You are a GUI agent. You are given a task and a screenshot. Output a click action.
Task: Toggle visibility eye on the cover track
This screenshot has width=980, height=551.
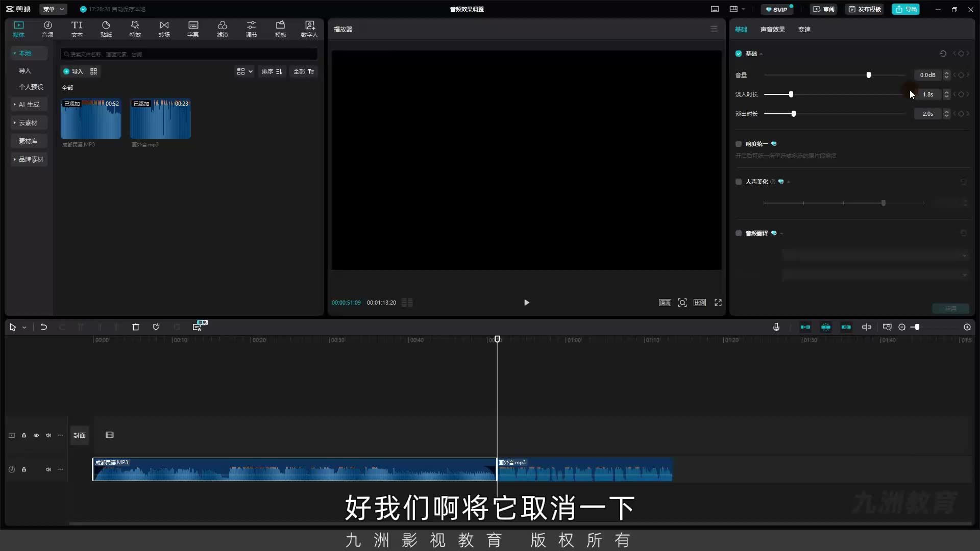pos(36,435)
